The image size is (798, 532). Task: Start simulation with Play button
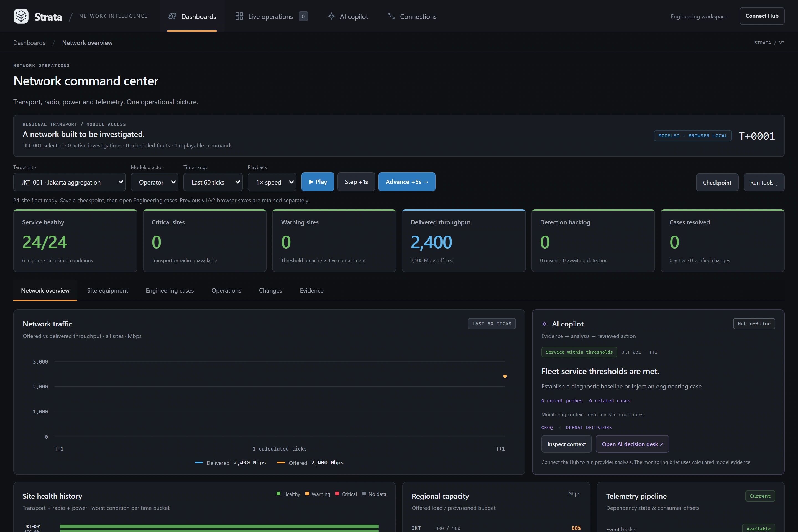point(318,182)
